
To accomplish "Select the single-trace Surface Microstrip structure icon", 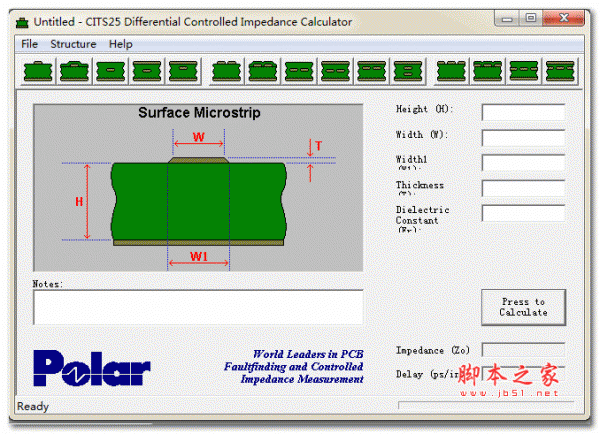I will (x=38, y=71).
